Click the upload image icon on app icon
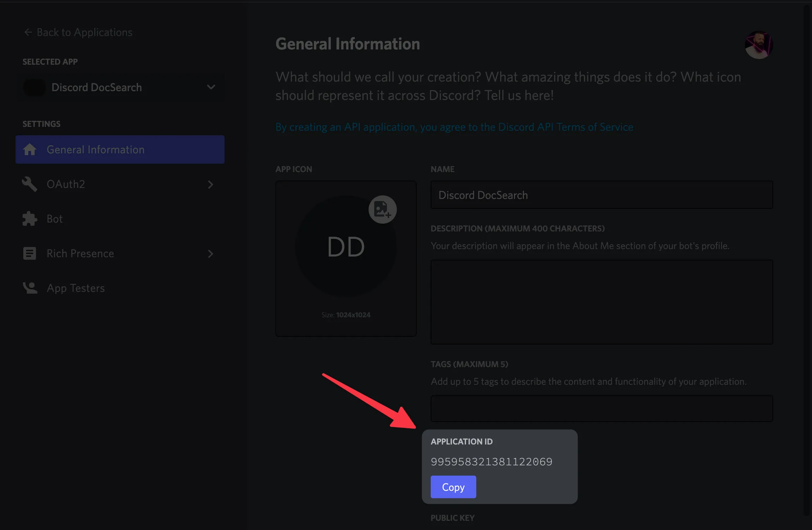 point(383,210)
